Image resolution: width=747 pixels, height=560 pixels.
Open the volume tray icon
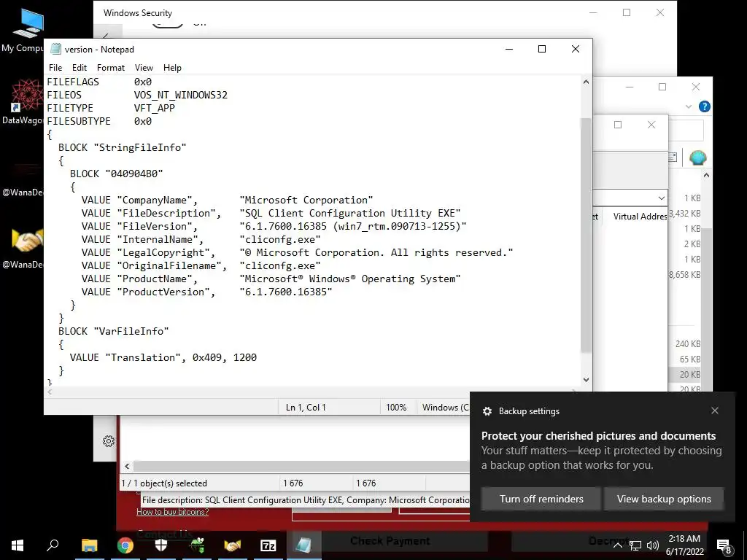tap(653, 545)
